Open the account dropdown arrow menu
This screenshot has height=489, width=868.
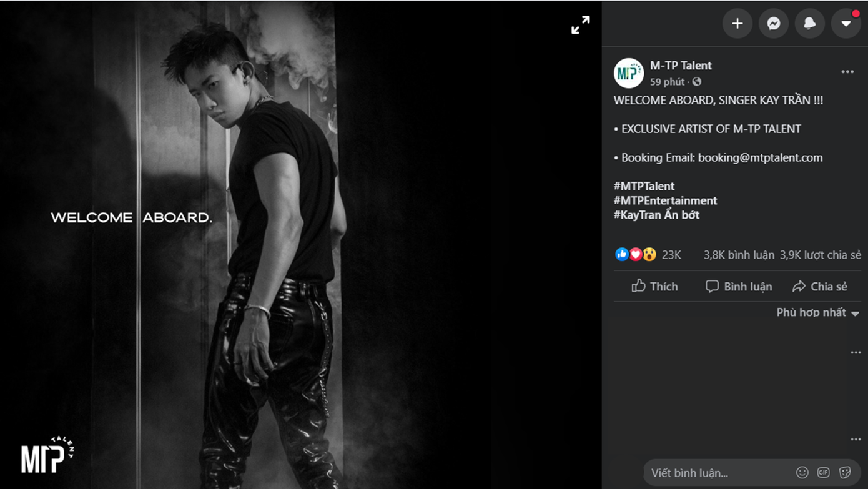click(x=846, y=24)
